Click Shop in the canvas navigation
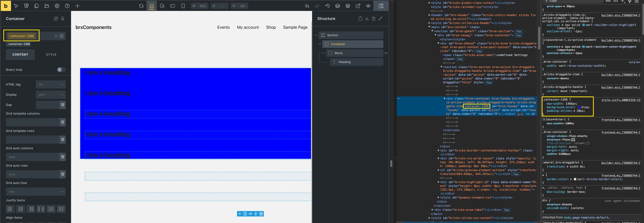644x223 pixels. pos(271,27)
